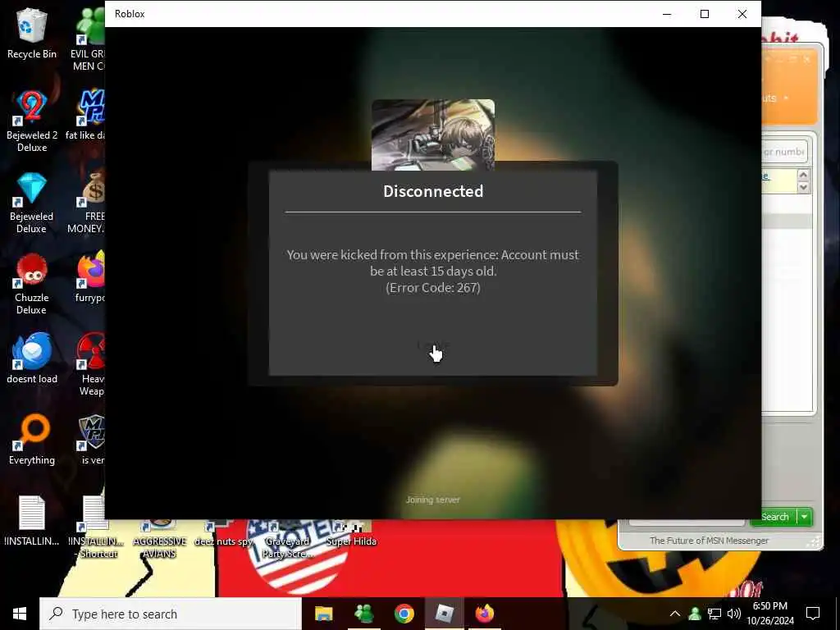The width and height of the screenshot is (840, 630).
Task: Open the taskbar clock showing 6:50 PM
Action: (x=770, y=614)
